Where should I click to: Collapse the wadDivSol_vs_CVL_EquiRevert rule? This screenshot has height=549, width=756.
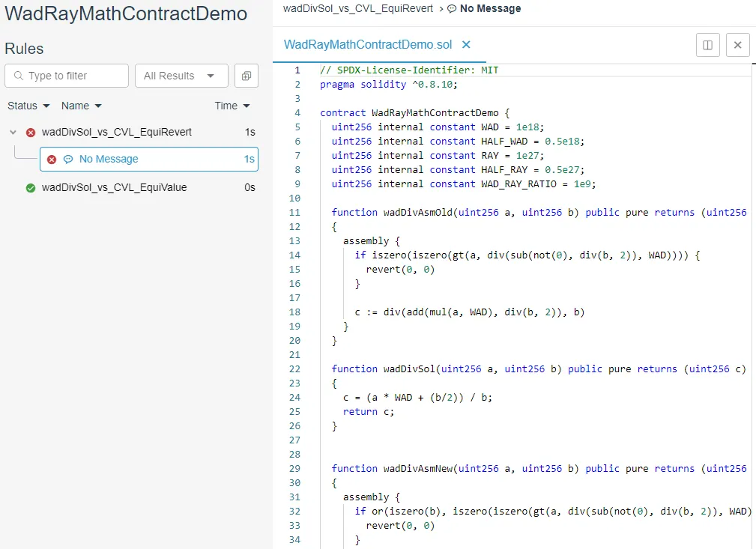coord(13,133)
